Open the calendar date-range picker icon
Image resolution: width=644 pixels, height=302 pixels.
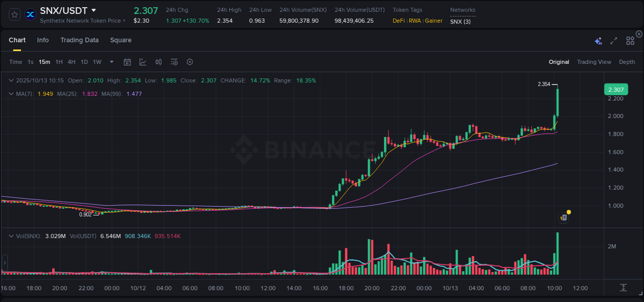[127, 61]
